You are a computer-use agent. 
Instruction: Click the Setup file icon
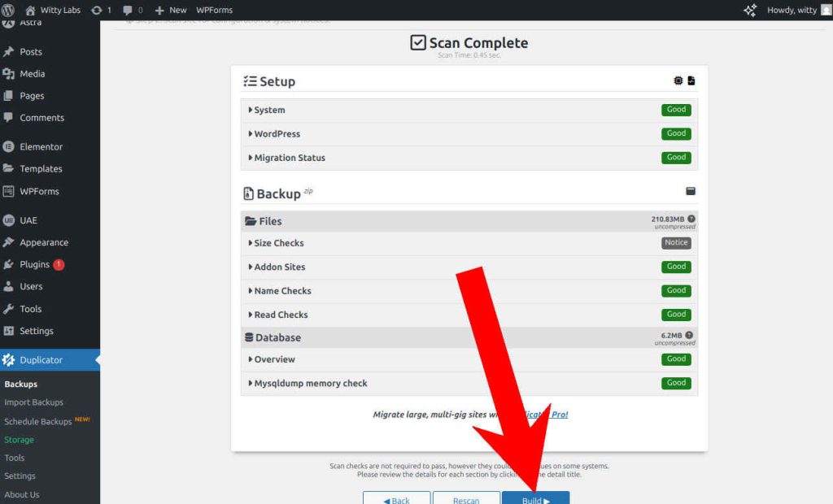click(691, 80)
